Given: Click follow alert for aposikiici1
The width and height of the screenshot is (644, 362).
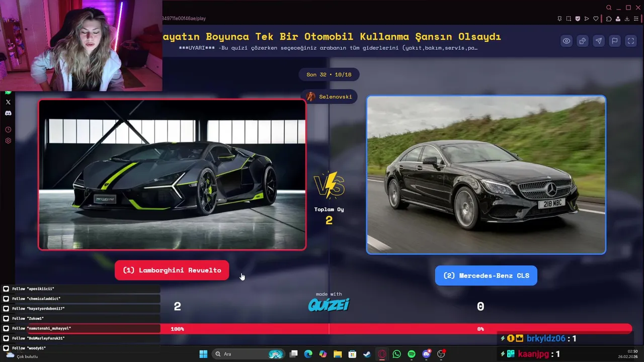Looking at the screenshot, I should click(80, 289).
